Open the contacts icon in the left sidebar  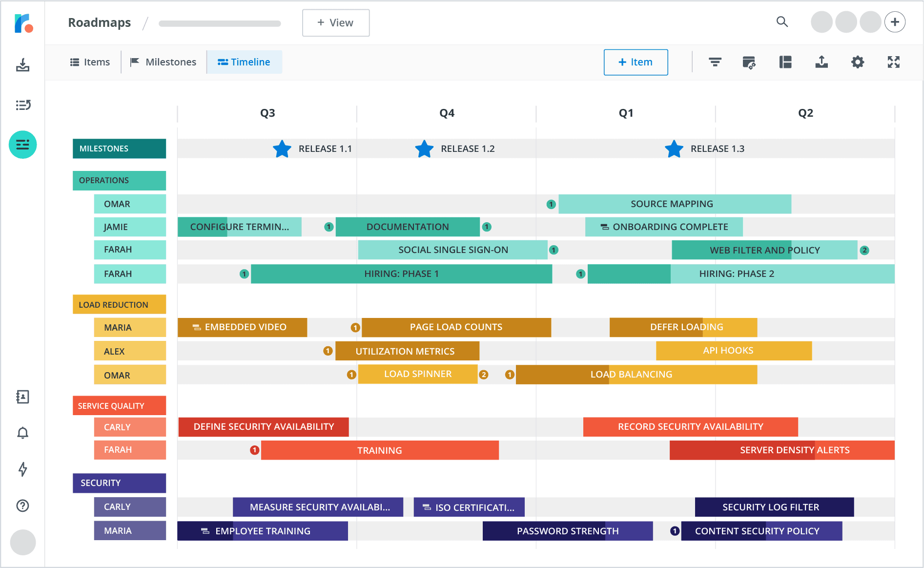coord(22,397)
